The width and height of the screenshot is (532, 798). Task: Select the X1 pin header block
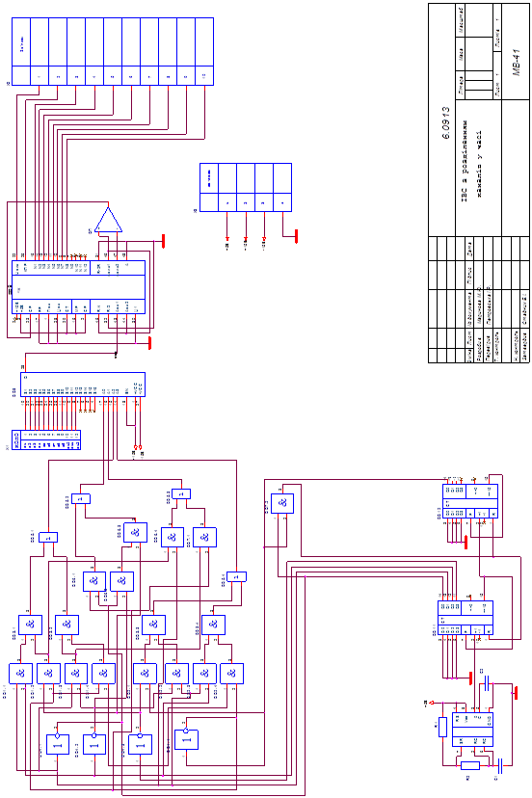pyautogui.click(x=46, y=439)
